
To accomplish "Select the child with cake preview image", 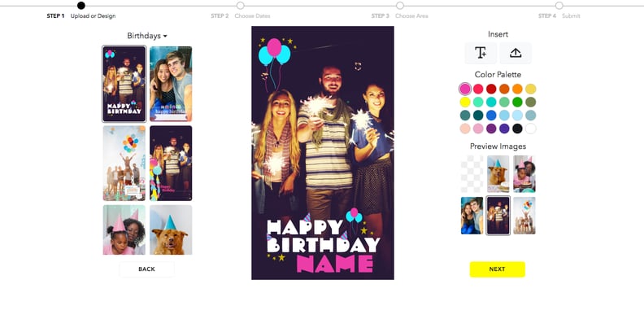I will click(x=524, y=174).
